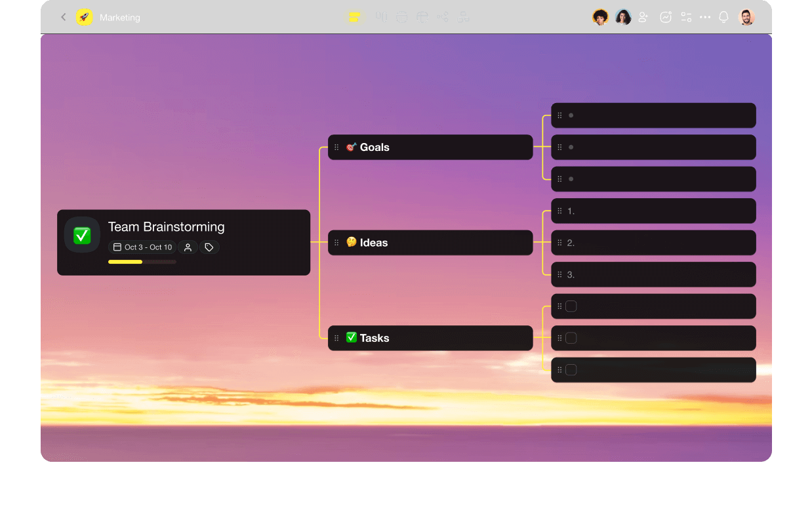Mark the third Tasks item checkbox complete
Screen dimensions: 812x517
click(x=571, y=369)
